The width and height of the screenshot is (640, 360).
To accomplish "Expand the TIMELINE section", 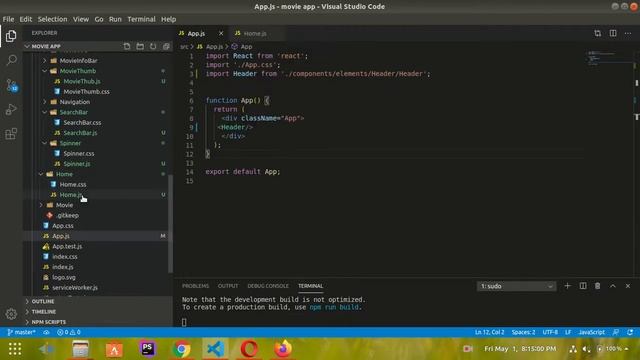I will [44, 312].
